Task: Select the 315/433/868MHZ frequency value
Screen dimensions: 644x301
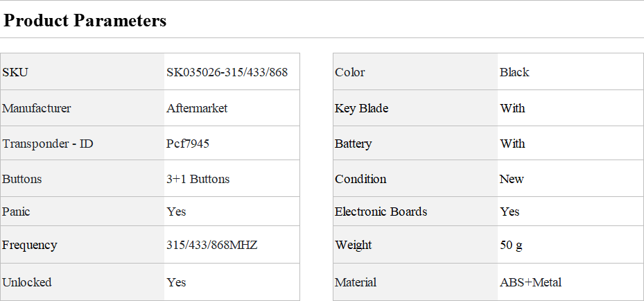Action: (x=211, y=245)
